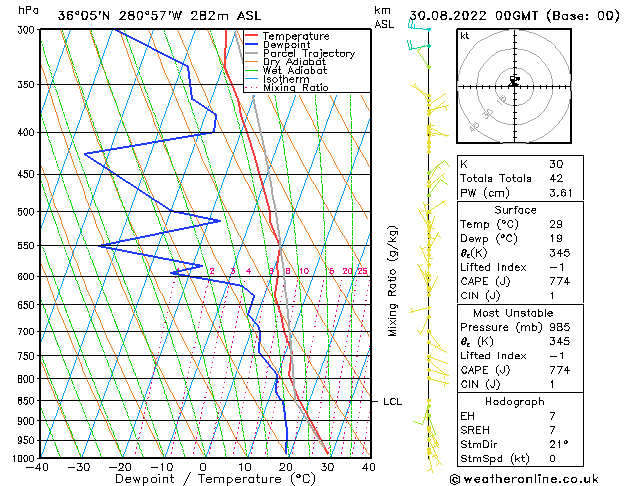Click the mixing ratio label 10
Image resolution: width=629 pixels, height=486 pixels.
tap(304, 271)
